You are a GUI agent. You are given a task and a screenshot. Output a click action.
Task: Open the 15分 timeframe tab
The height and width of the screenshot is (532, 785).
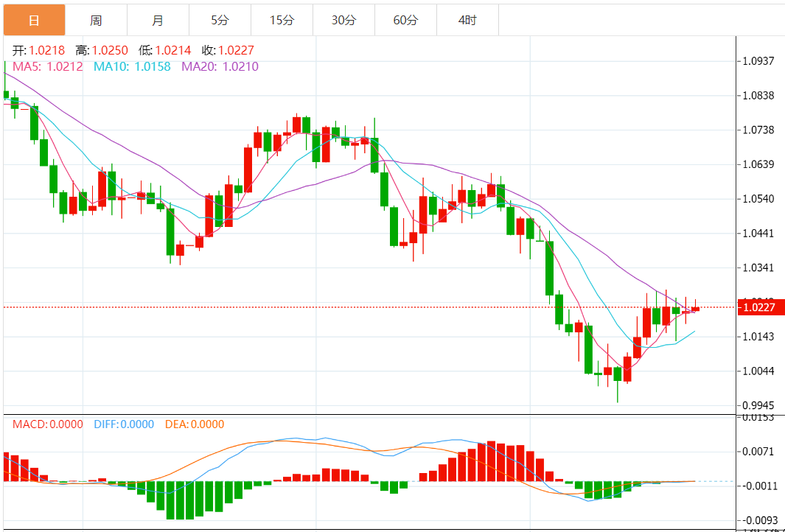282,20
